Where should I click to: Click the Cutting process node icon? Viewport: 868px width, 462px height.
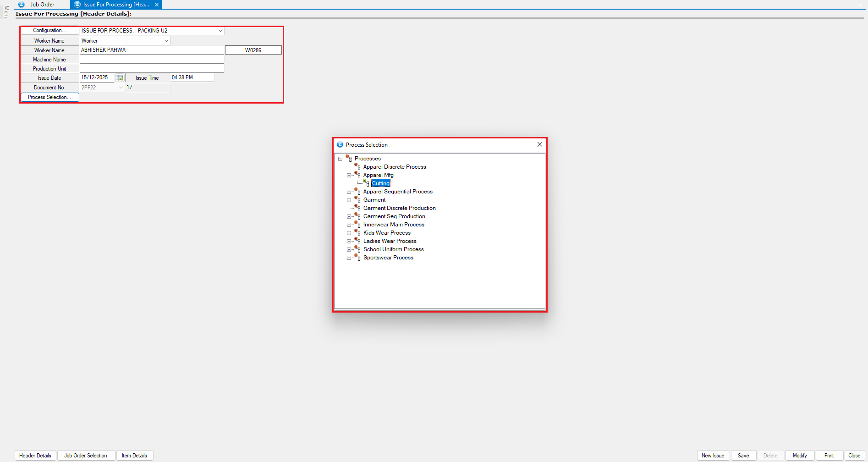366,183
